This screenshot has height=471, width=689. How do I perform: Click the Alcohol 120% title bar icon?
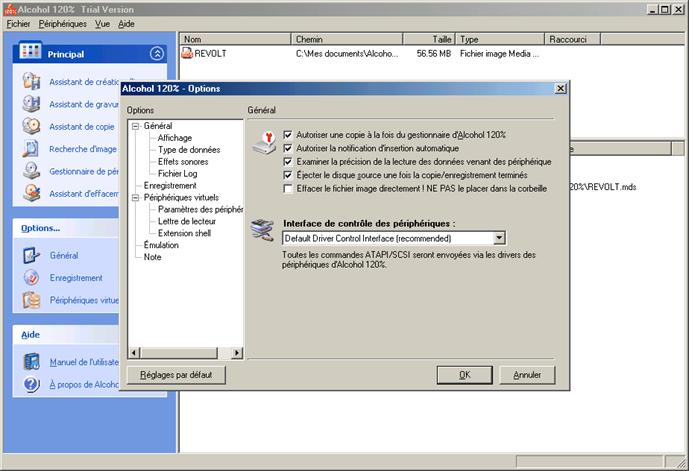point(10,9)
